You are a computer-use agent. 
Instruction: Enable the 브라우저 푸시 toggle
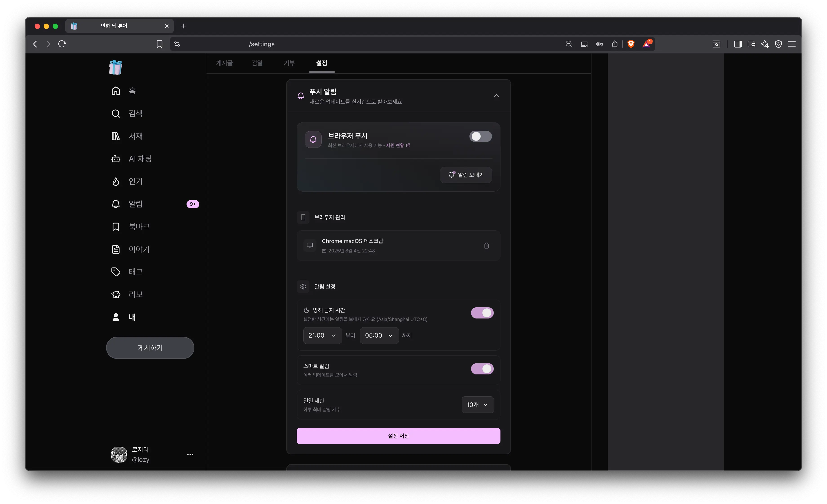tap(480, 137)
